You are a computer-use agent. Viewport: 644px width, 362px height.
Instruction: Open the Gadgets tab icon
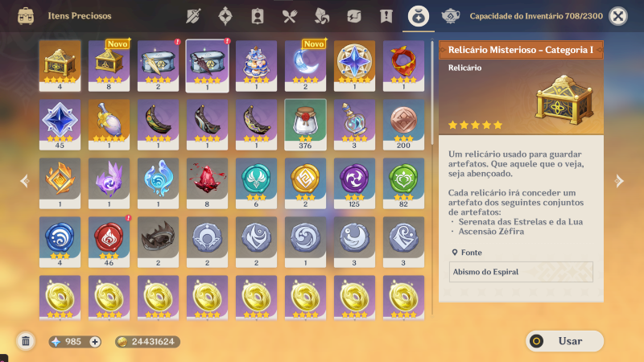click(x=353, y=16)
